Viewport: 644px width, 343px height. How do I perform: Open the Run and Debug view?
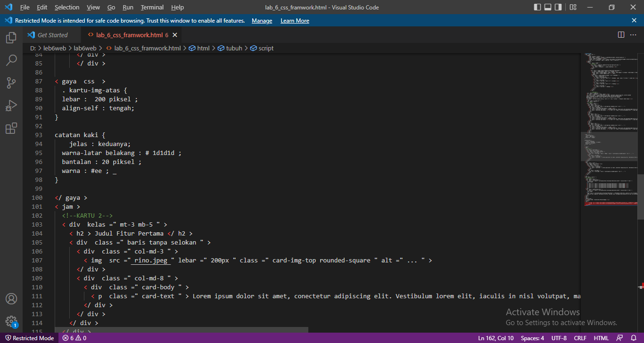click(11, 106)
